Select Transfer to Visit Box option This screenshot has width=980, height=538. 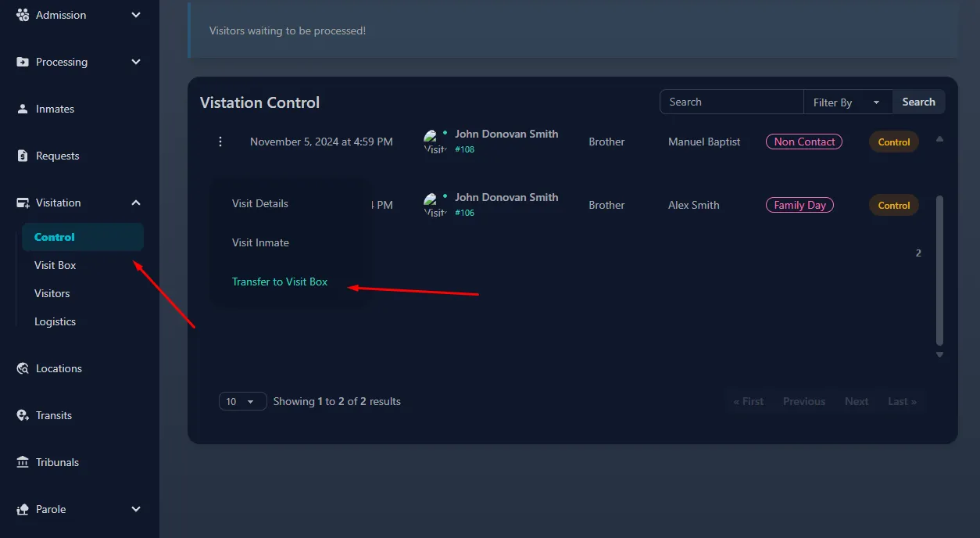(x=280, y=282)
